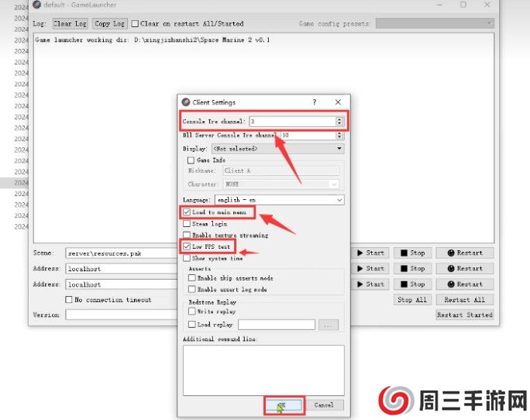Click the Additional command line text box
This screenshot has height=420, width=530.
tap(263, 368)
